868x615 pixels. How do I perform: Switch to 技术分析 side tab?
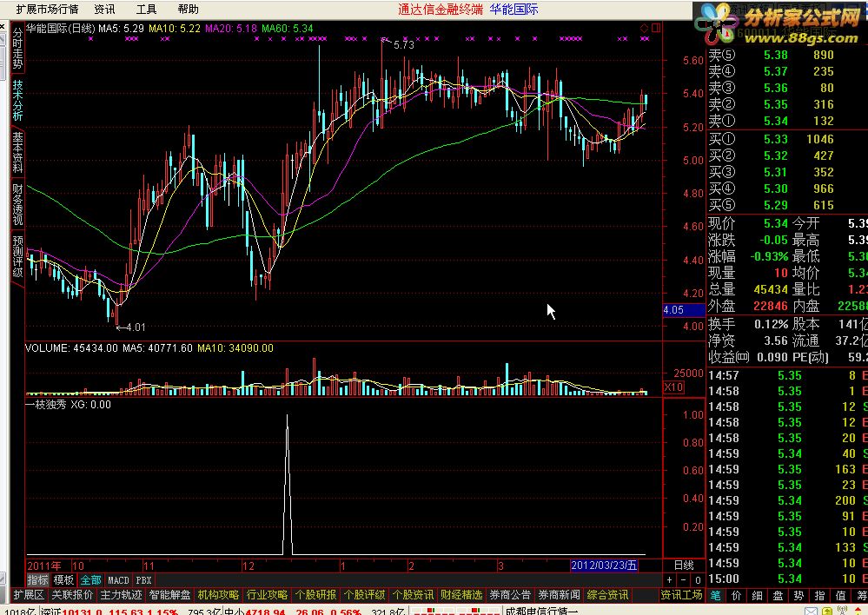(17, 100)
